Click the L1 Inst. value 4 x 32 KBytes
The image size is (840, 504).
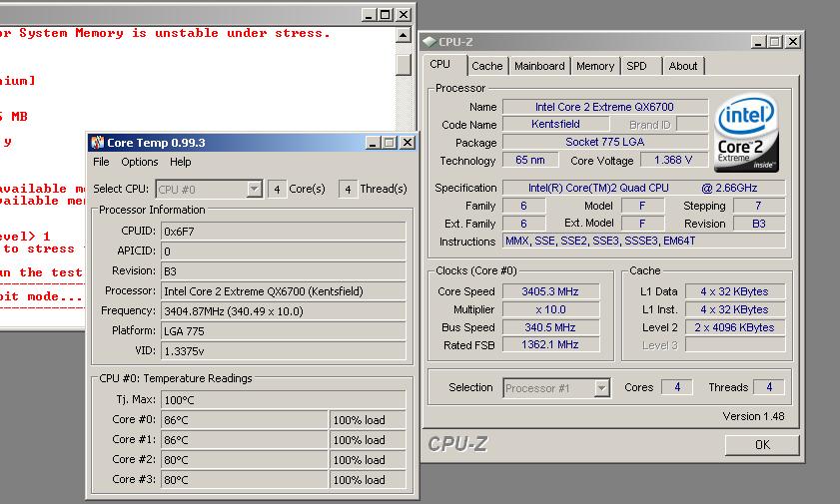tap(734, 309)
